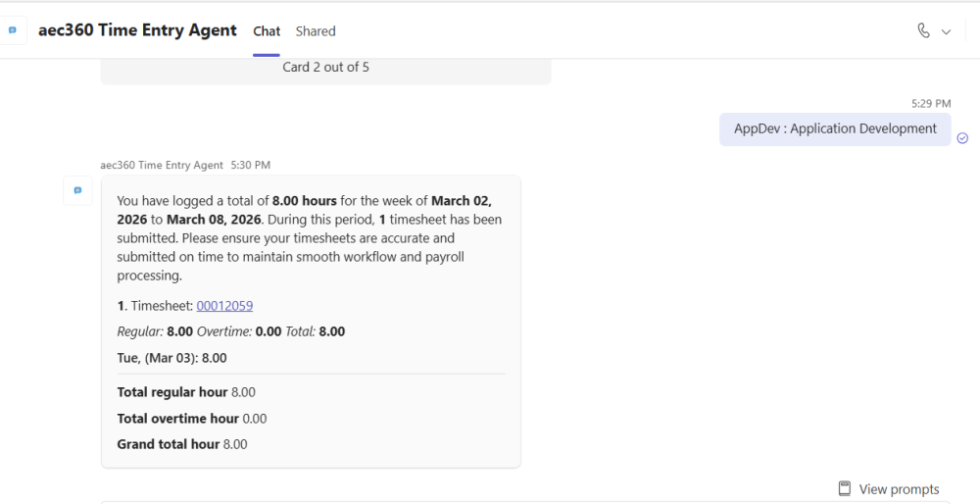The width and height of the screenshot is (980, 504).
Task: Click the Tue, (Mar 03) hours entry
Action: click(171, 358)
